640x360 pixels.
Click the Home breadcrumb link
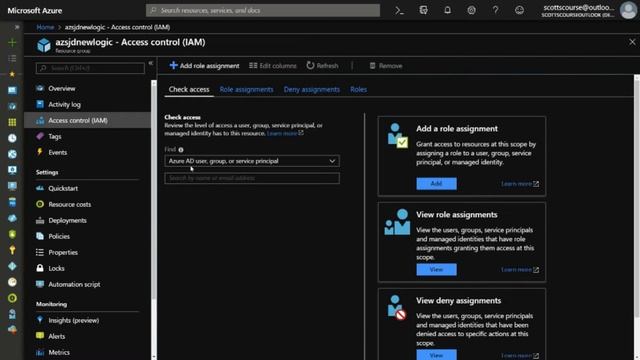[45, 27]
